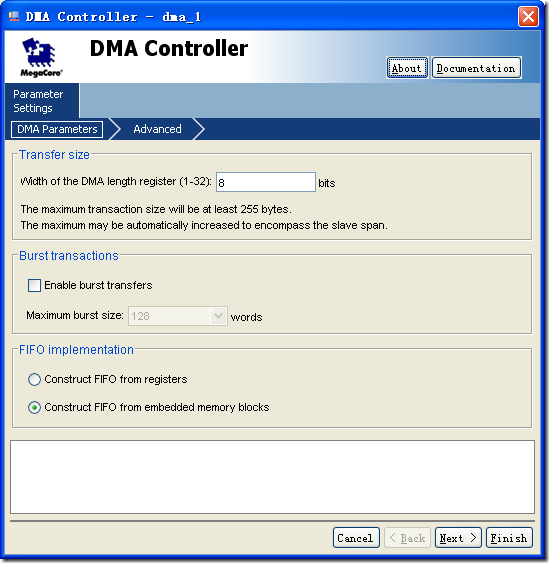
Task: Click Finish to complete the wizard
Action: (x=509, y=538)
